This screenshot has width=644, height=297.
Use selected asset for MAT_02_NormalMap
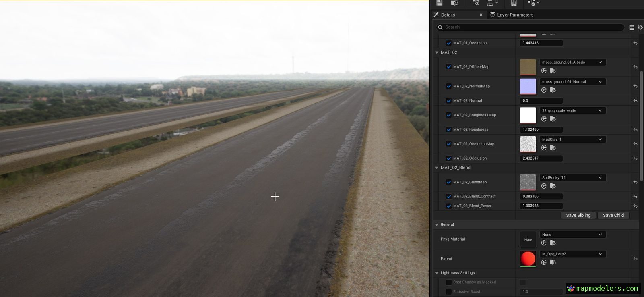[x=544, y=90]
